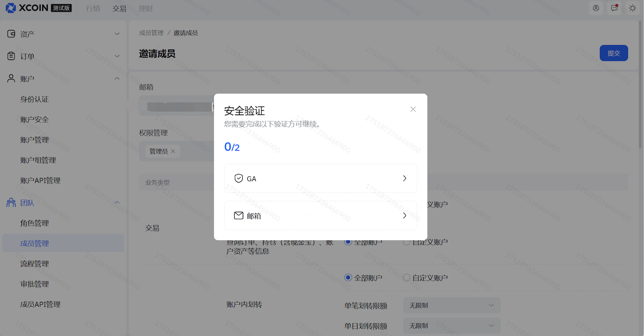The image size is (644, 336).
Task: Click 成员管理 breadcrumb link
Action: (x=151, y=33)
